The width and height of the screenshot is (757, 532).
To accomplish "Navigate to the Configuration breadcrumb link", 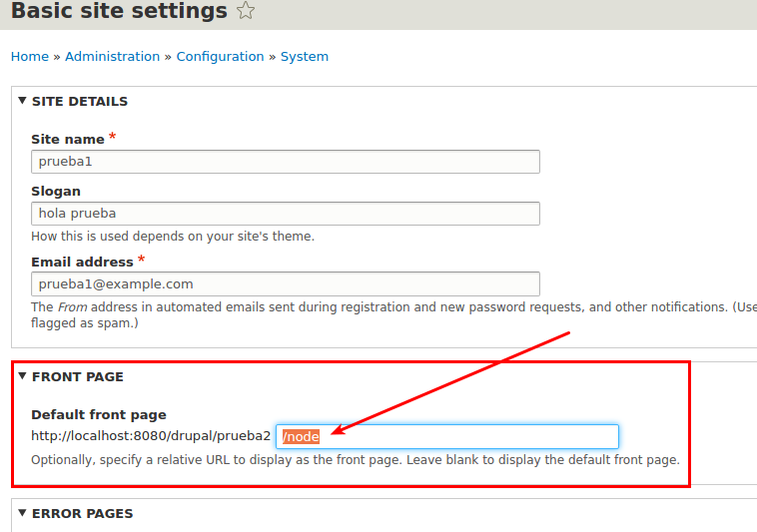I will pyautogui.click(x=221, y=57).
